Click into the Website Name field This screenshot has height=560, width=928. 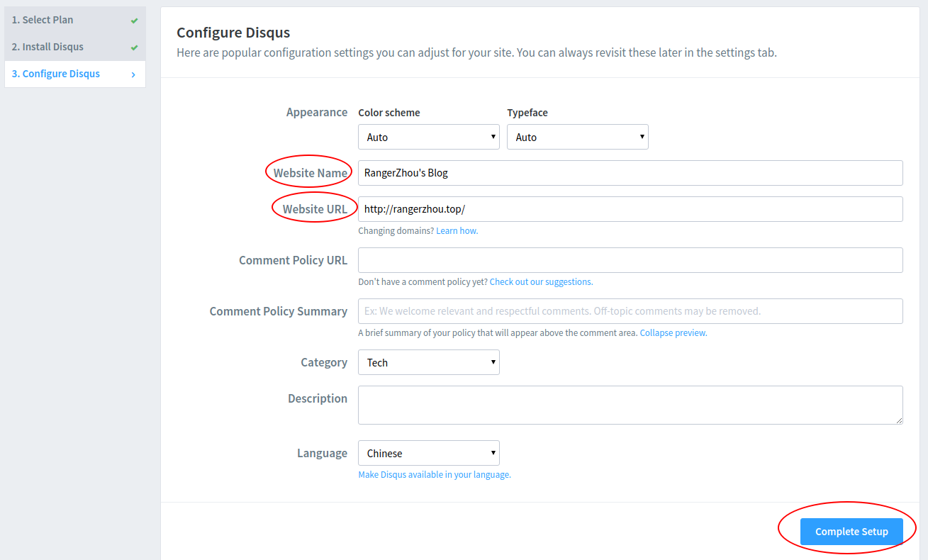pos(630,173)
